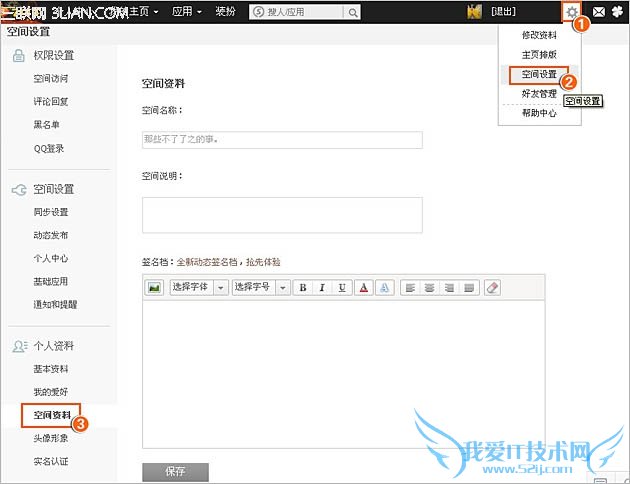
Task: Justify the signature text
Action: (x=469, y=288)
